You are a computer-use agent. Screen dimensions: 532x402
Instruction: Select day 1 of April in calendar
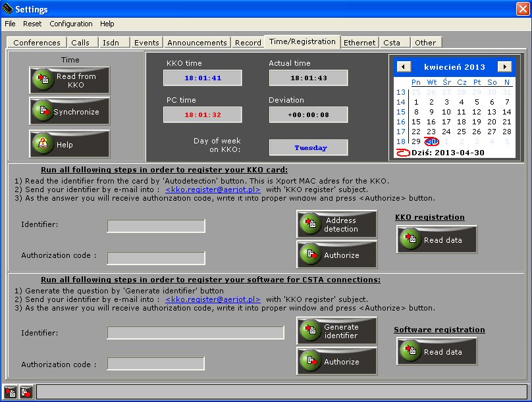coord(416,102)
